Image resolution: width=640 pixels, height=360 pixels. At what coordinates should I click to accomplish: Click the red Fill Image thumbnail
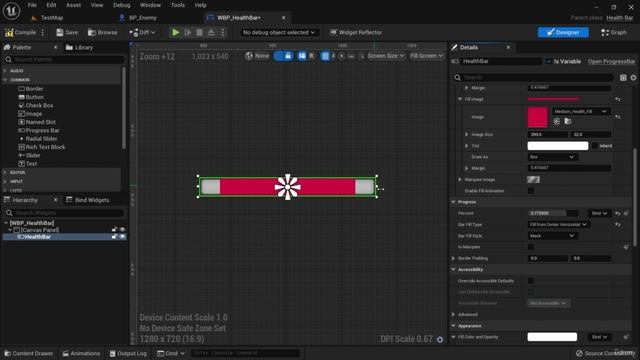tap(537, 117)
